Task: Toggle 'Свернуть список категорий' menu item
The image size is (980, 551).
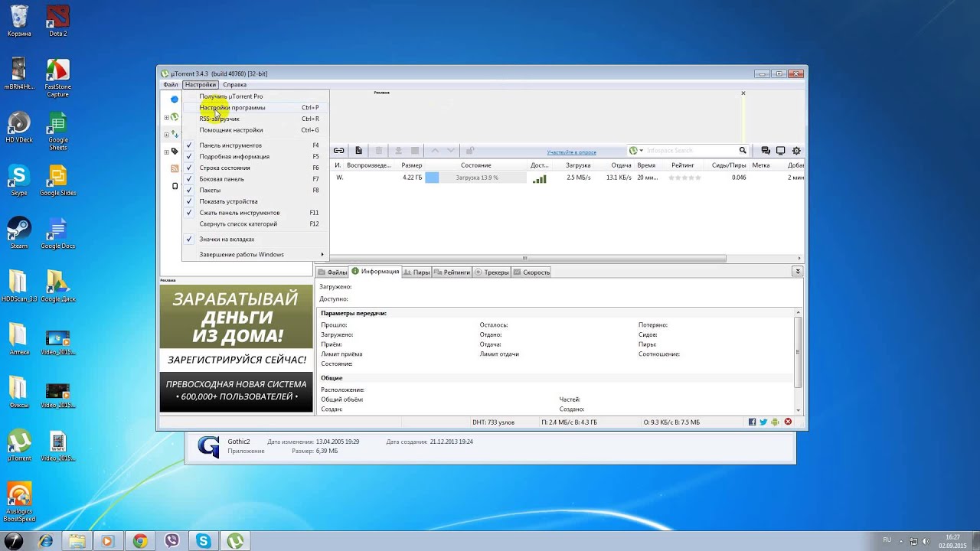Action: click(x=255, y=224)
